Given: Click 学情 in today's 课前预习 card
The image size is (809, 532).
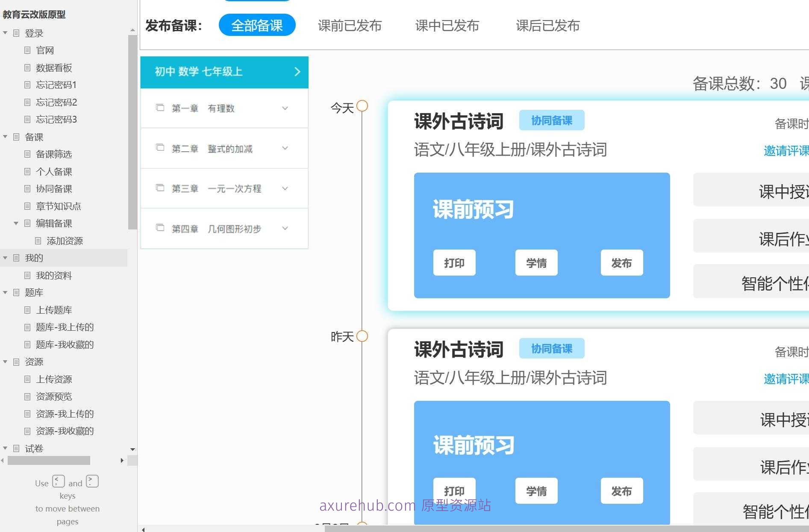Looking at the screenshot, I should point(536,263).
